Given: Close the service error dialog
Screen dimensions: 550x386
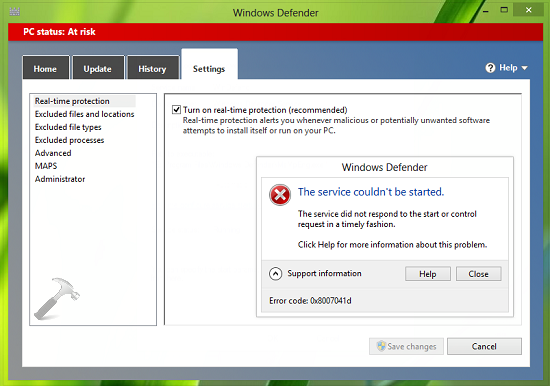Looking at the screenshot, I should click(478, 274).
